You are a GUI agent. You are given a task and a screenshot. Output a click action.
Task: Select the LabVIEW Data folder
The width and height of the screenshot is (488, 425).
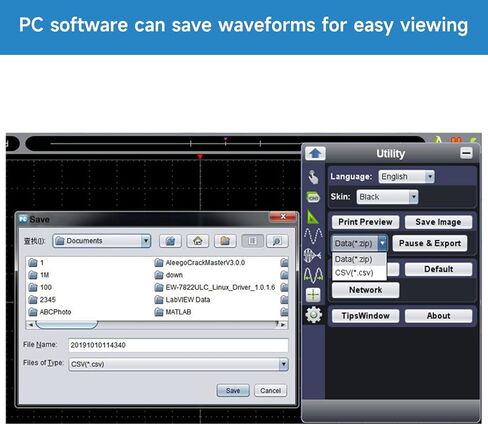coord(183,300)
